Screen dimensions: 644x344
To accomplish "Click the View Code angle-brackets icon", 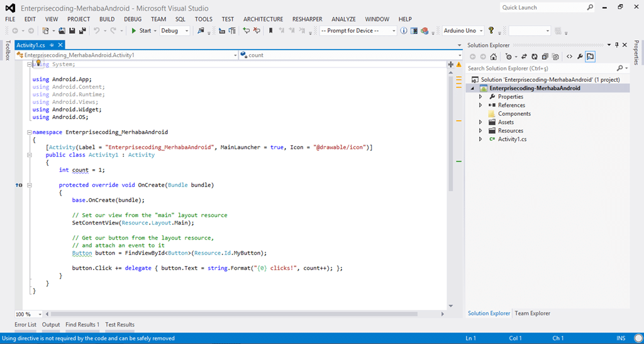I will pos(569,57).
